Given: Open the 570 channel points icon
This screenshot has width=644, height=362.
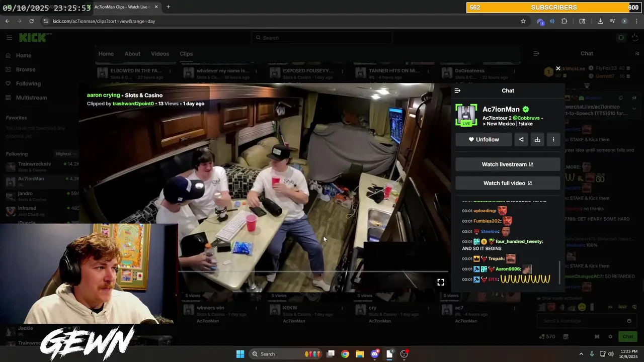Looking at the screenshot, I should point(547,336).
